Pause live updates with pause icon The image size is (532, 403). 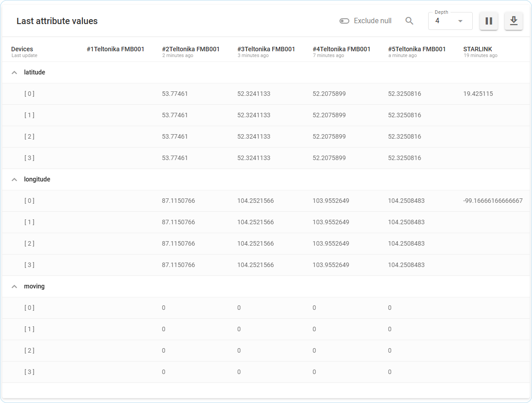(488, 21)
